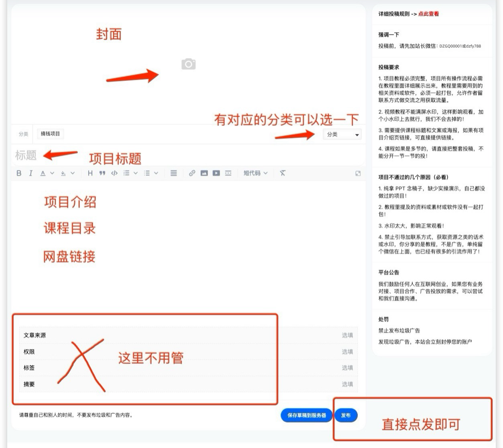Image resolution: width=503 pixels, height=448 pixels.
Task: Open the 短代码 shortcode dropdown
Action: (x=255, y=173)
